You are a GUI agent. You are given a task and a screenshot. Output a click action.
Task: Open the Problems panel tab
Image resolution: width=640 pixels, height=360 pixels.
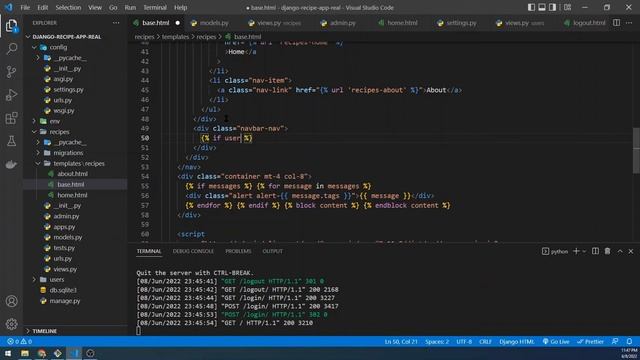click(238, 251)
